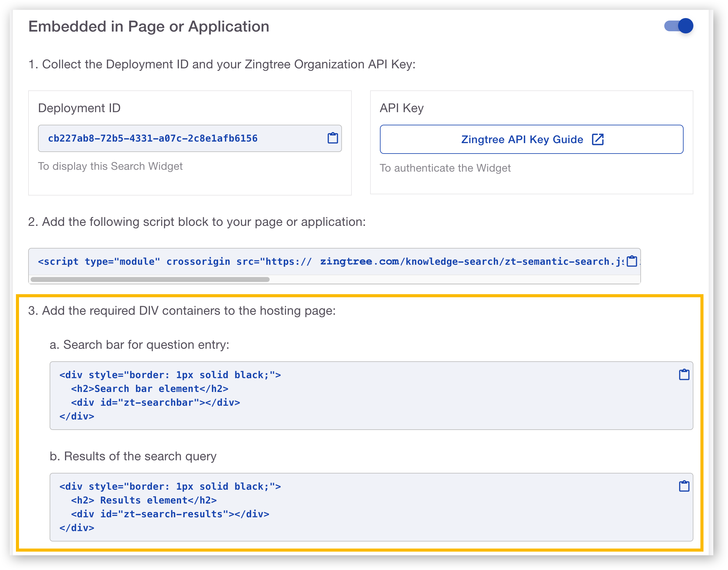This screenshot has height=570, width=728.
Task: Click 'To authenticate the Widget' text
Action: [x=445, y=168]
